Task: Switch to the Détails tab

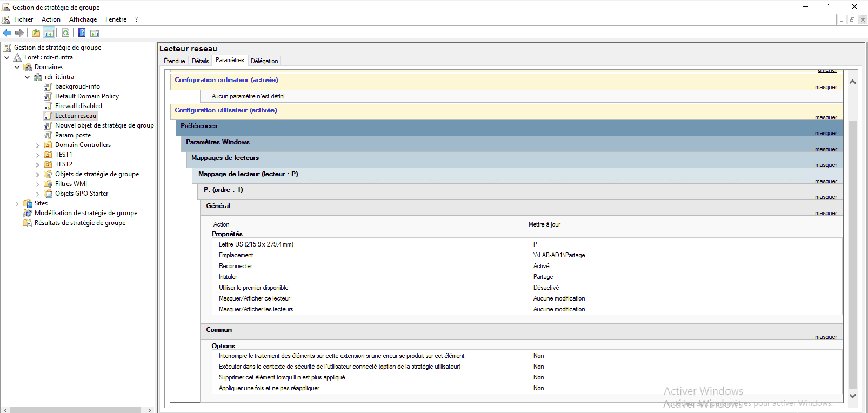Action: [x=200, y=61]
